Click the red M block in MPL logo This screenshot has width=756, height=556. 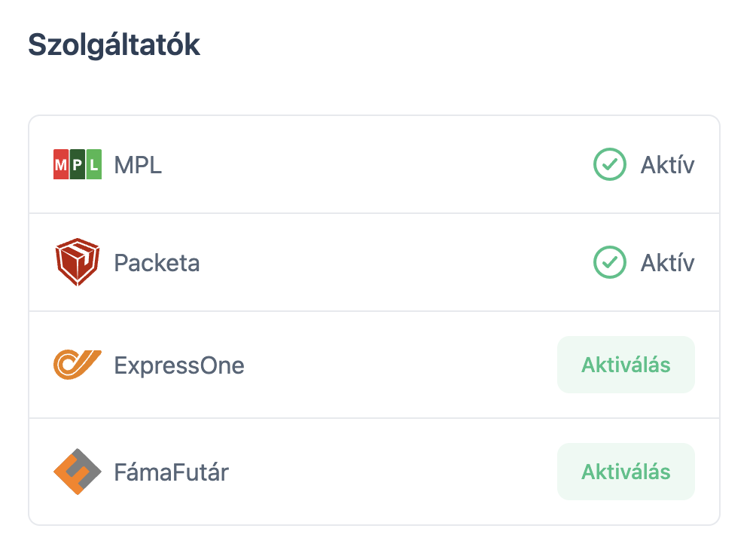(x=61, y=165)
